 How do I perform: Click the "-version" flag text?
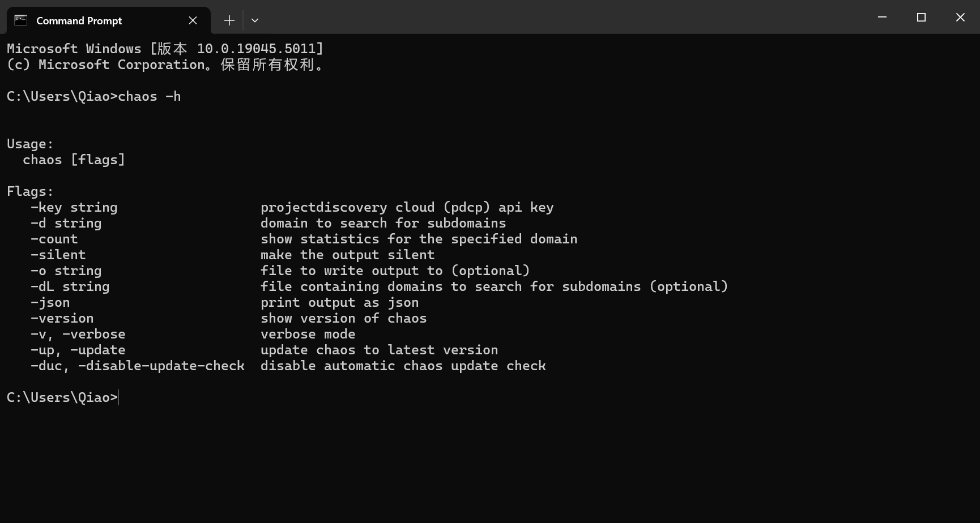coord(62,318)
